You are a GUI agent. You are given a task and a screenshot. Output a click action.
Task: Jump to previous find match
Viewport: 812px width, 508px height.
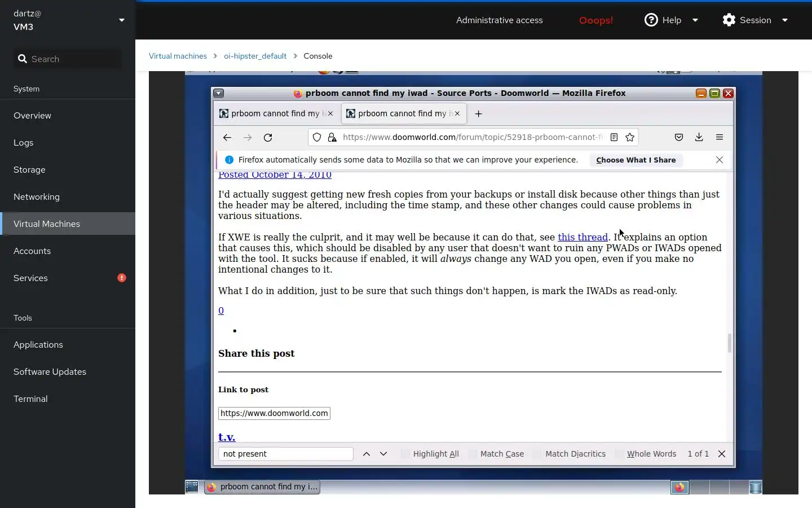(x=367, y=454)
